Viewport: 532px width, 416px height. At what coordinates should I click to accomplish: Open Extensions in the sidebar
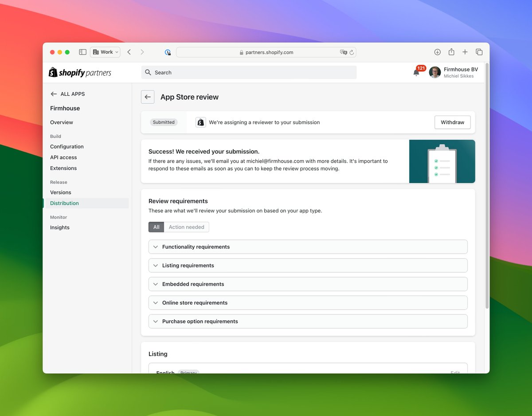tap(63, 168)
